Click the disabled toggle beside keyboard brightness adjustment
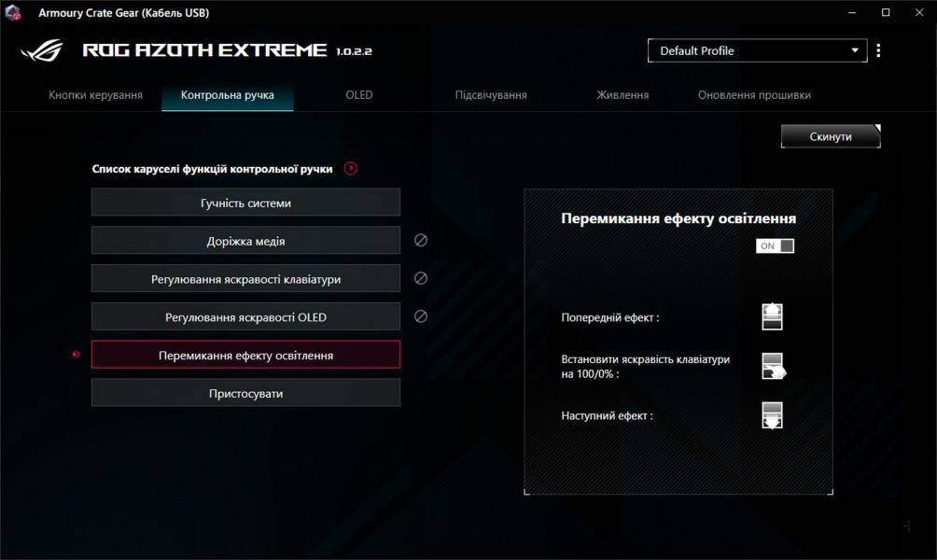This screenshot has height=560, width=937. [420, 278]
